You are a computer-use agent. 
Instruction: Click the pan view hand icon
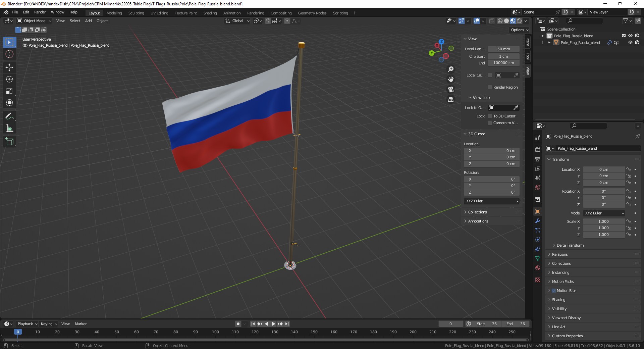pyautogui.click(x=451, y=79)
